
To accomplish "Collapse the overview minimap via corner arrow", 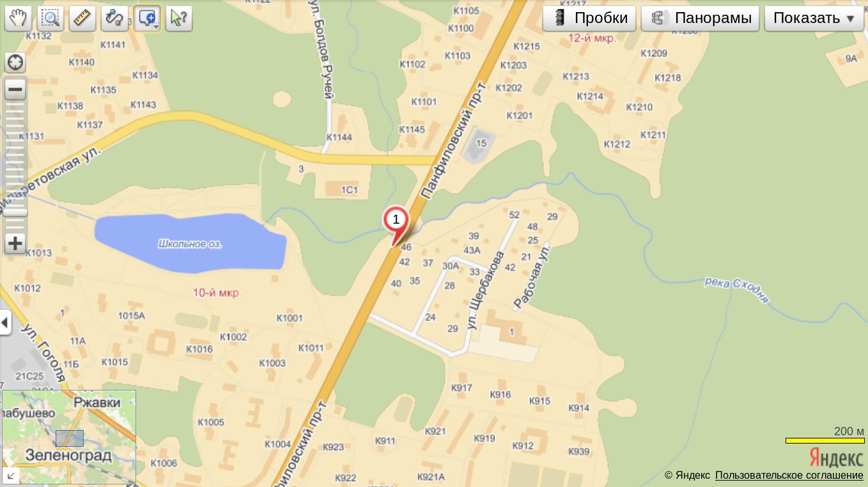I will click(x=9, y=474).
